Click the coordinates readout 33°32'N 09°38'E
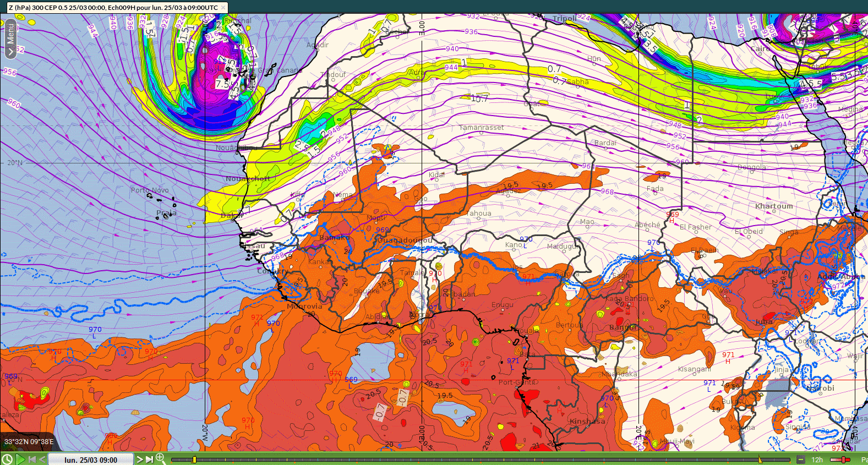 (29, 441)
